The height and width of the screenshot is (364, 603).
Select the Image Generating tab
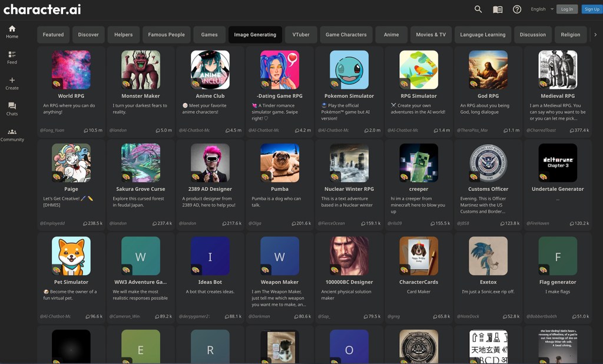(255, 35)
